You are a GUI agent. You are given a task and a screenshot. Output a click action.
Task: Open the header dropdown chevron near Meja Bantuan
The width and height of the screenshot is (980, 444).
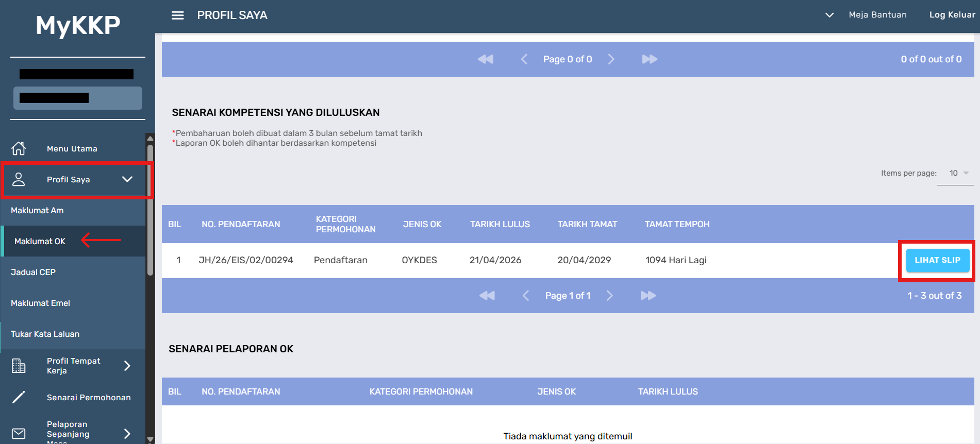point(829,15)
